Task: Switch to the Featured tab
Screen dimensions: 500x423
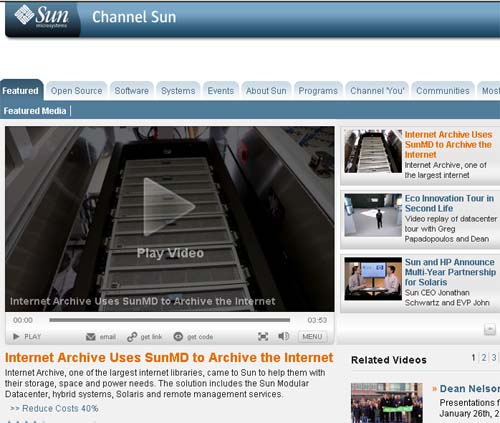Action: click(x=21, y=91)
